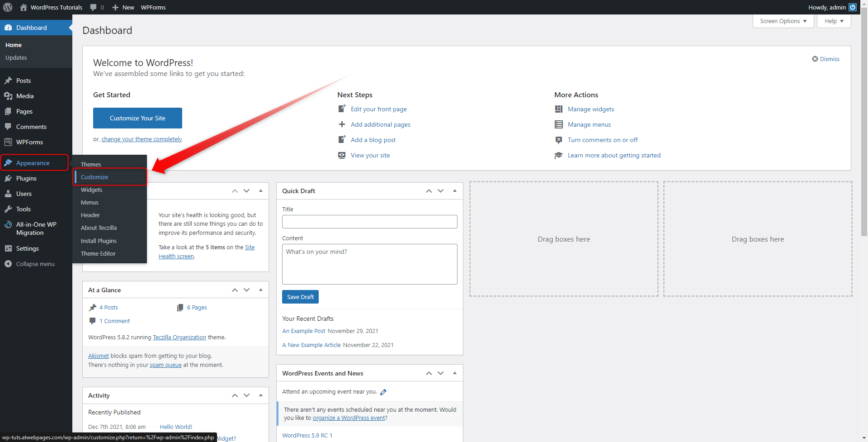Move At a Glance box down
The image size is (868, 442).
247,290
